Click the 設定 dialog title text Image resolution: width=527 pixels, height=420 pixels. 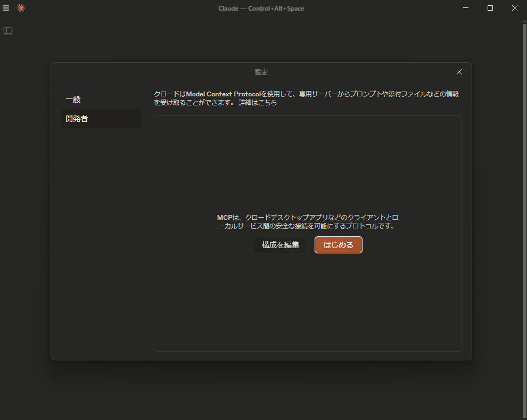261,72
